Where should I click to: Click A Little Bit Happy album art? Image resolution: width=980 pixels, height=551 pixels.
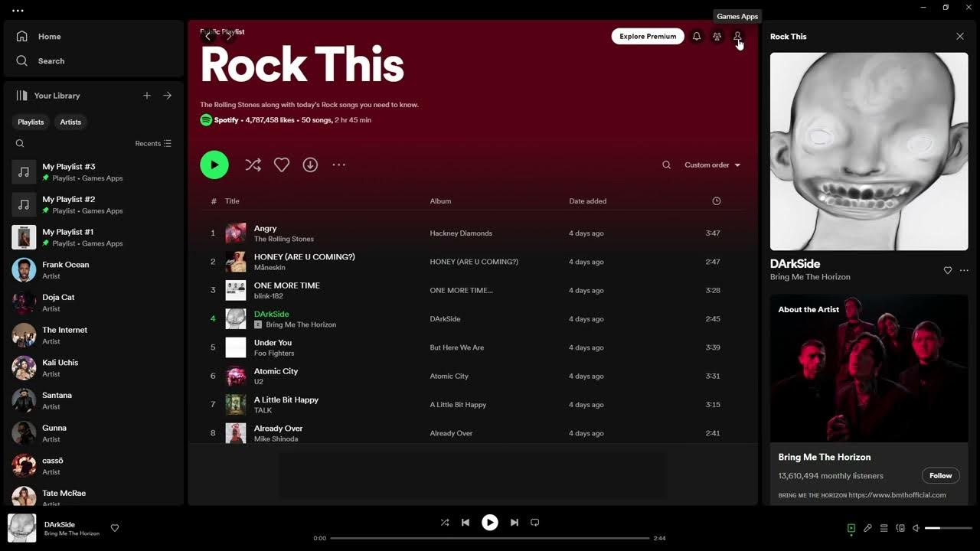[x=236, y=405]
